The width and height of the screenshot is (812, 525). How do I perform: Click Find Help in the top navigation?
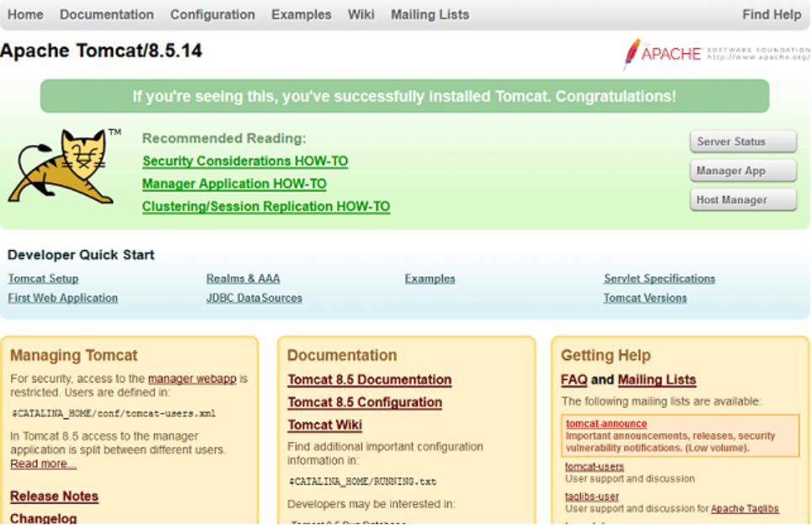click(x=772, y=14)
